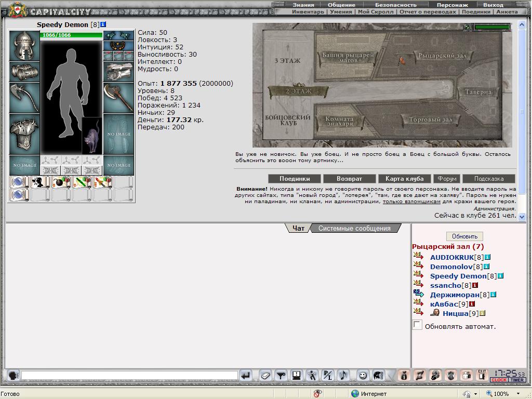This screenshot has height=399, width=532.
Task: Click the gray cat pet image
Action: tap(92, 136)
